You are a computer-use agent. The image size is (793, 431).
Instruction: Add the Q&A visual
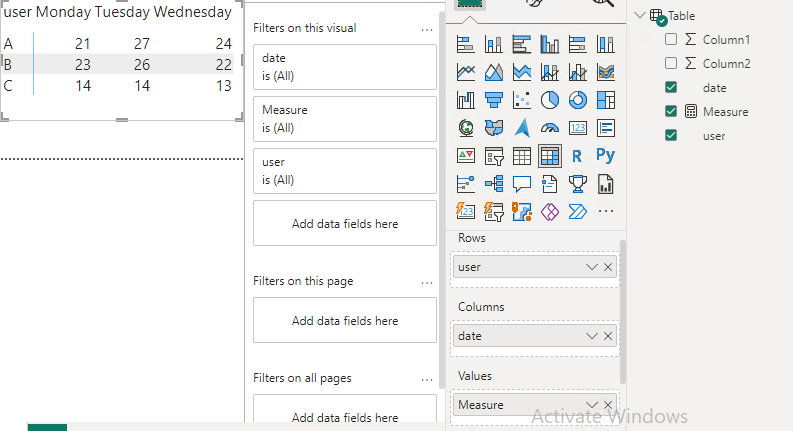[521, 184]
